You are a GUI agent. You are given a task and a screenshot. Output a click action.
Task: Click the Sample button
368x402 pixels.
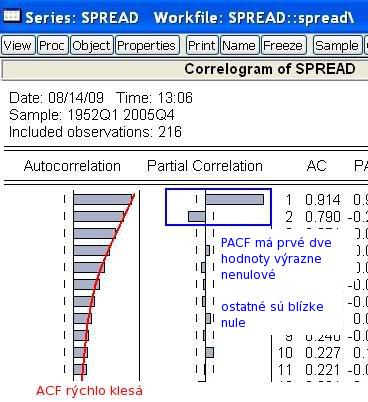coord(337,45)
